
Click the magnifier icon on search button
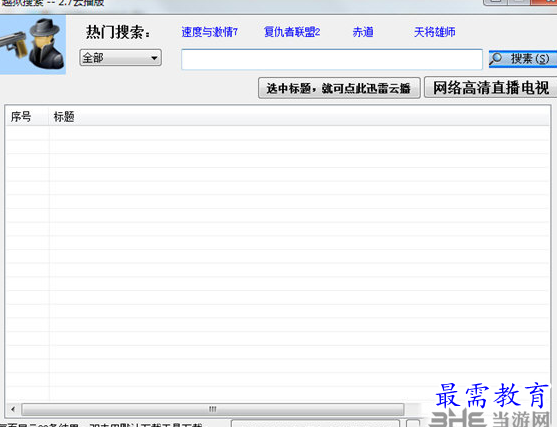tap(496, 58)
